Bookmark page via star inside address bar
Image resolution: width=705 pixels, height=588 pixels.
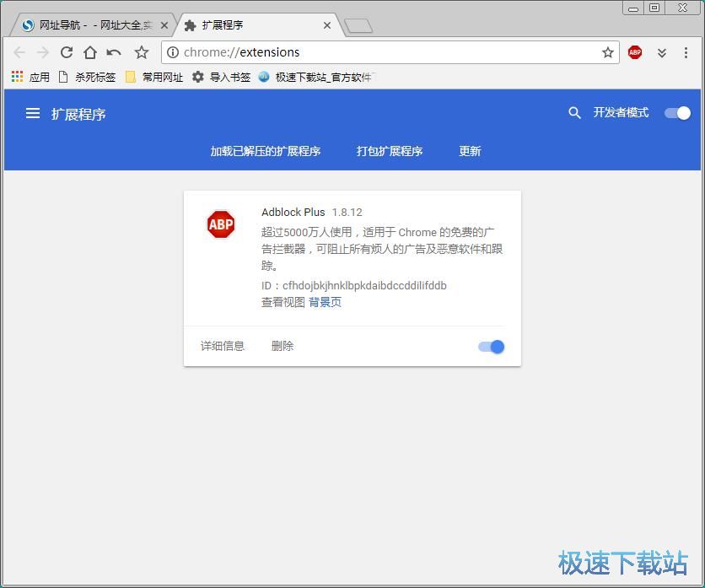pos(608,52)
